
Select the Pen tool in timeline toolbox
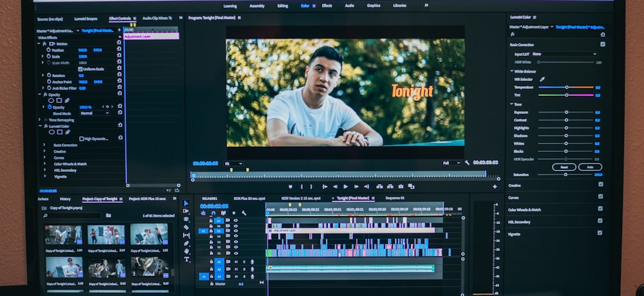186,243
